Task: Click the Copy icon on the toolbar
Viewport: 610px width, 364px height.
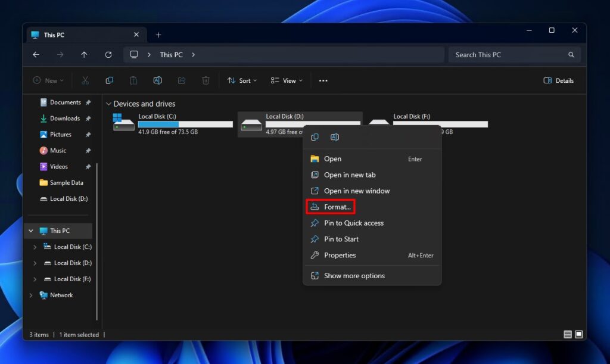Action: click(x=109, y=80)
